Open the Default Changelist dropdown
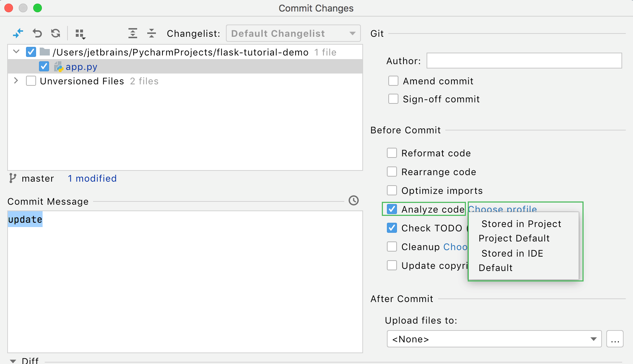This screenshot has width=633, height=364. (293, 33)
